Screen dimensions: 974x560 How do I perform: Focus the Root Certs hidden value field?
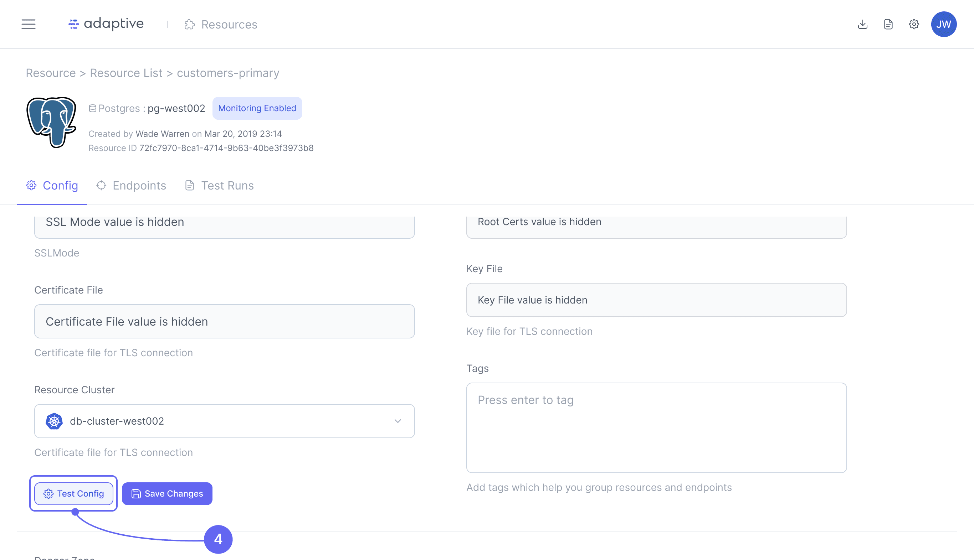[656, 227]
